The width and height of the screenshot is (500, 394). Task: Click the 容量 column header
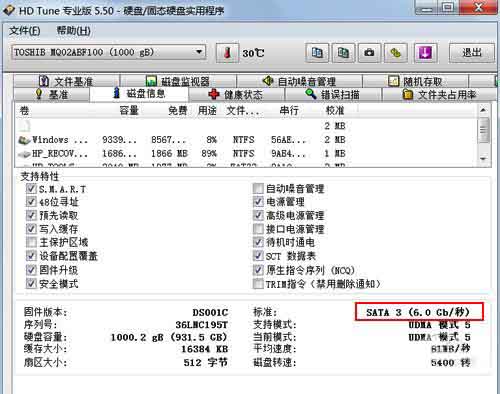129,110
